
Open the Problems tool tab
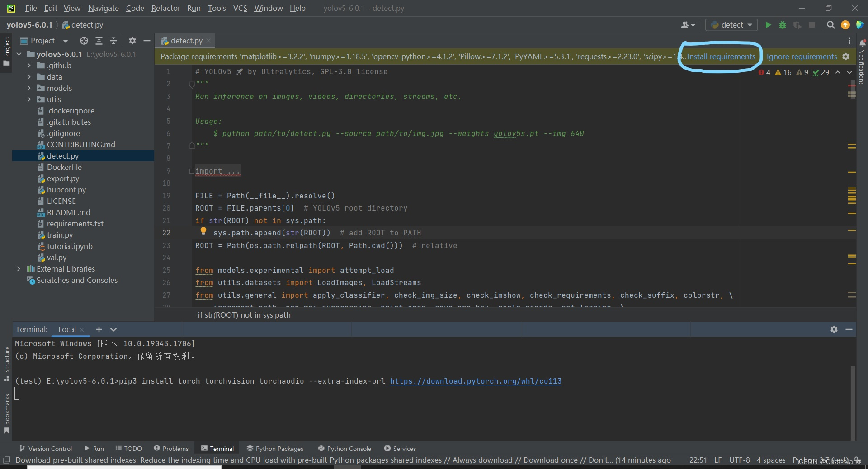click(171, 448)
